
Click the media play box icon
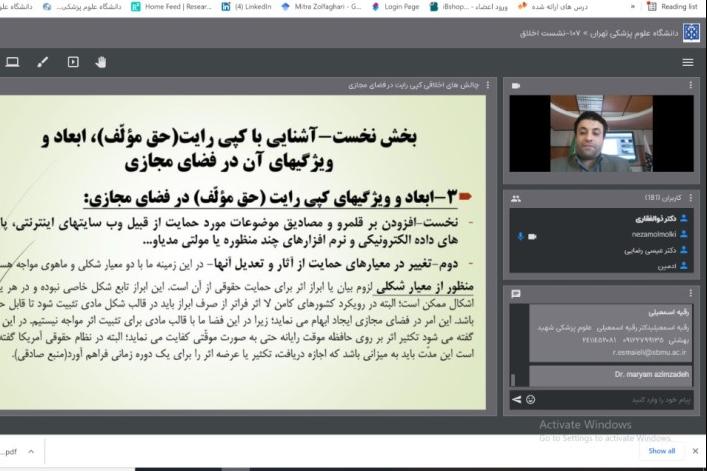coord(72,62)
